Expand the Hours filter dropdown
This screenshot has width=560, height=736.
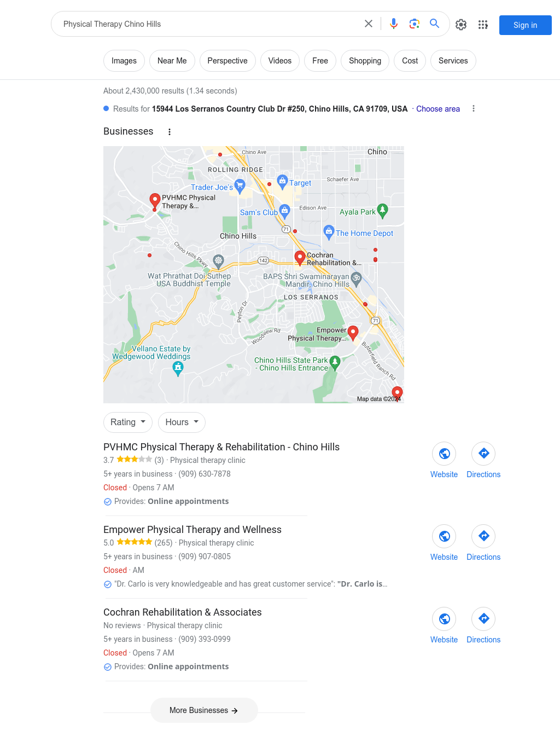click(x=182, y=422)
